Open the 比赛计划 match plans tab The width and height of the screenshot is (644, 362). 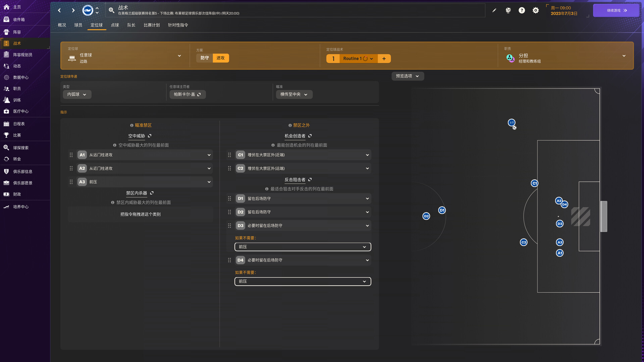tap(152, 25)
